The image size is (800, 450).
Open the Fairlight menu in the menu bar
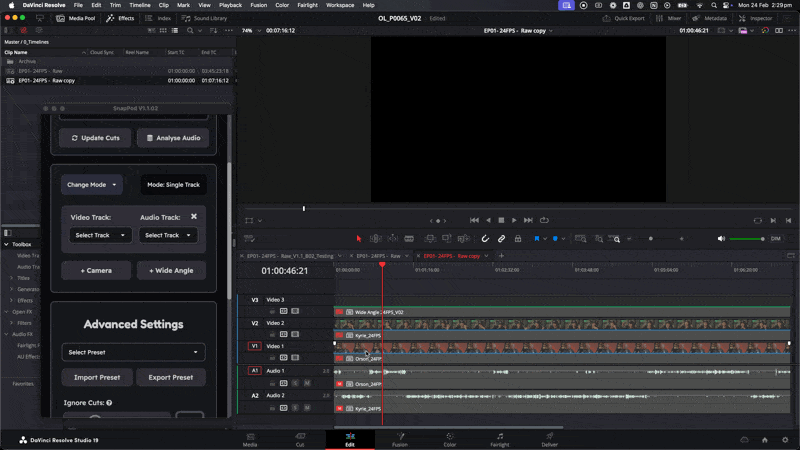pos(307,5)
